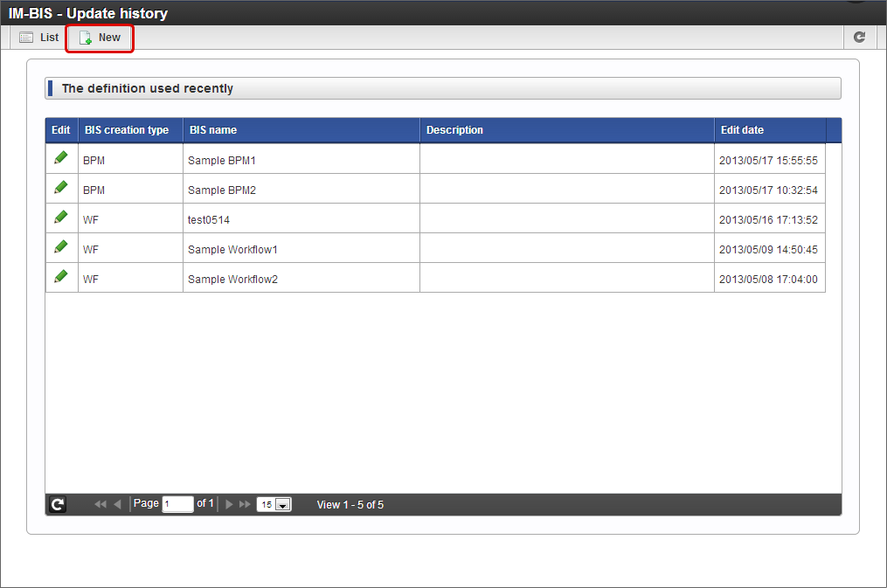The image size is (887, 588).
Task: Select the Sample Workflow2 name cell
Action: tap(301, 278)
